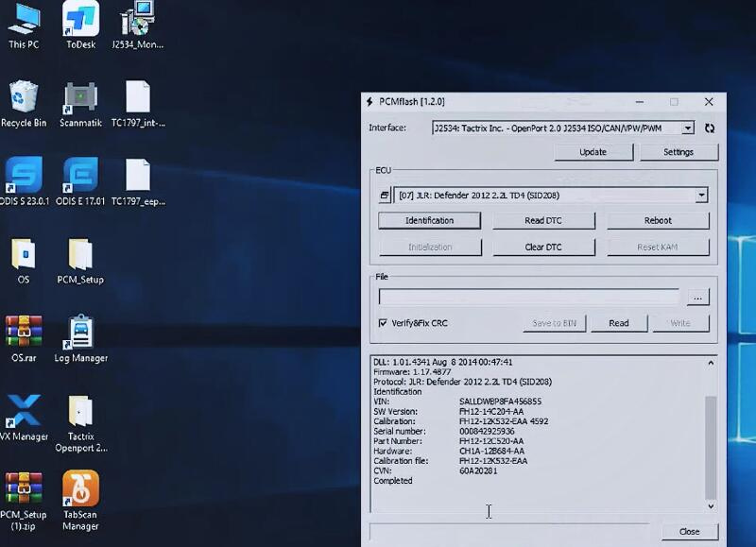The width and height of the screenshot is (756, 547).
Task: Select the VX Manager shortcut
Action: pos(24,418)
